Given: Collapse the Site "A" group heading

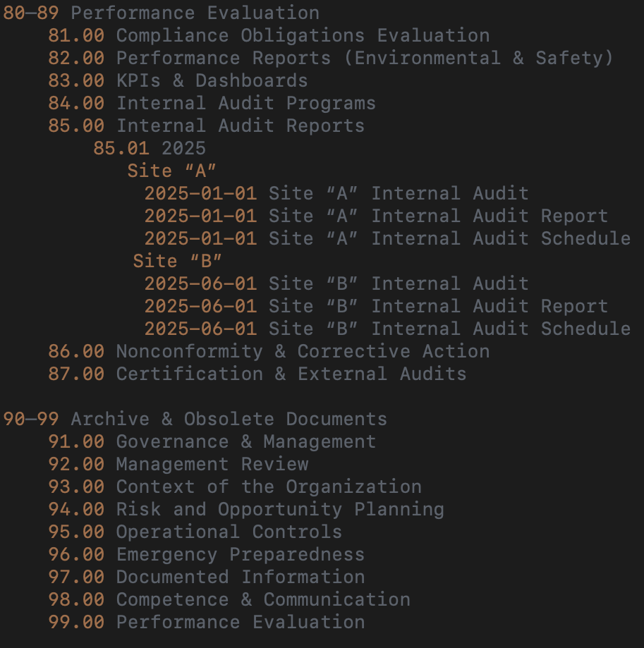Looking at the screenshot, I should [x=171, y=171].
